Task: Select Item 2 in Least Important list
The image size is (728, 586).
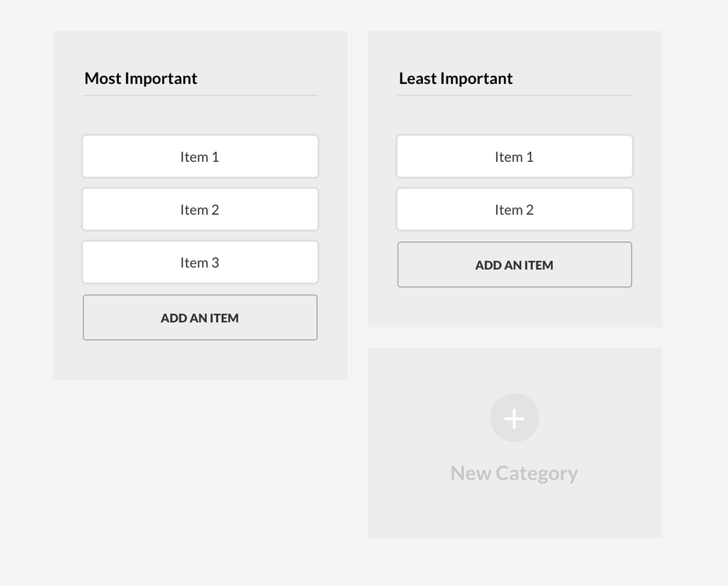Action: tap(514, 210)
